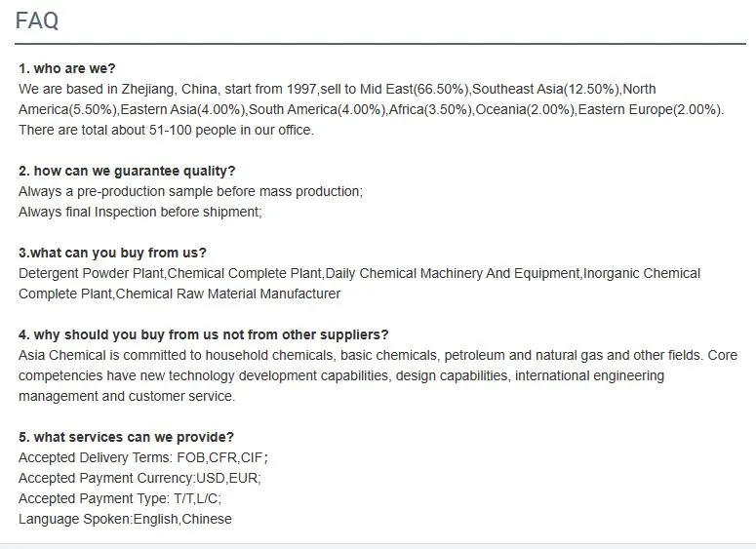Click the 'final Inspection before shipment' line
This screenshot has height=549, width=756.
[x=140, y=212]
